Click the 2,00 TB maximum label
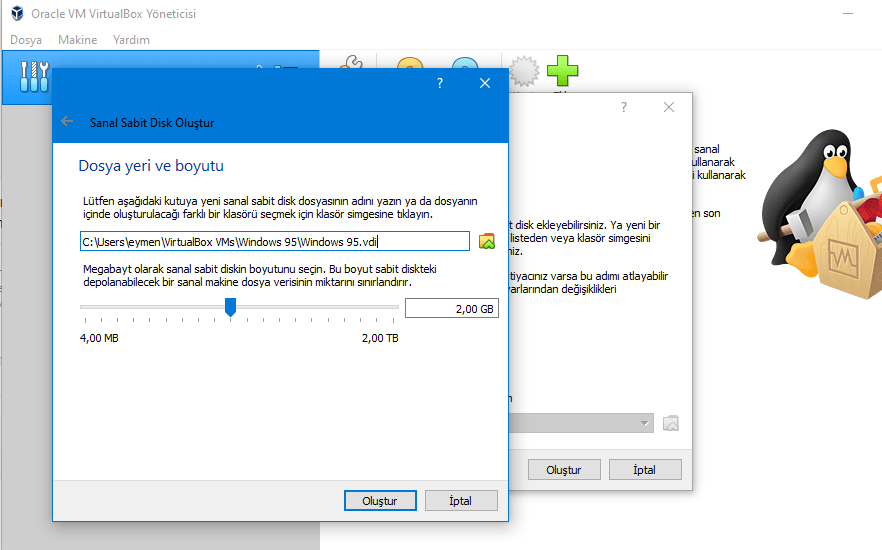 380,338
